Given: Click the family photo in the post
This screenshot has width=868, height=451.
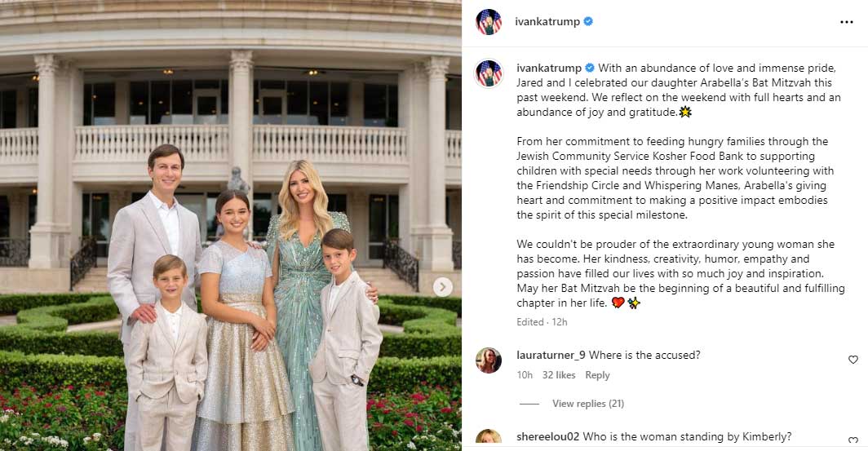Looking at the screenshot, I should 231,225.
